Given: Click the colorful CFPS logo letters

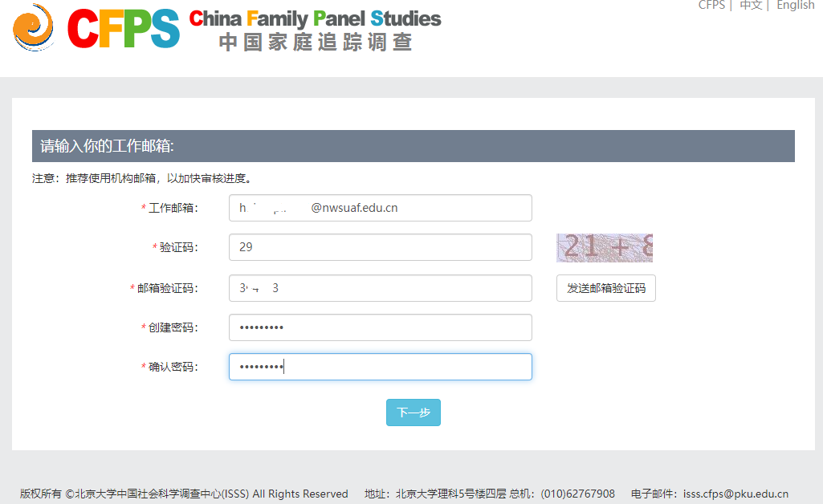Looking at the screenshot, I should [124, 29].
